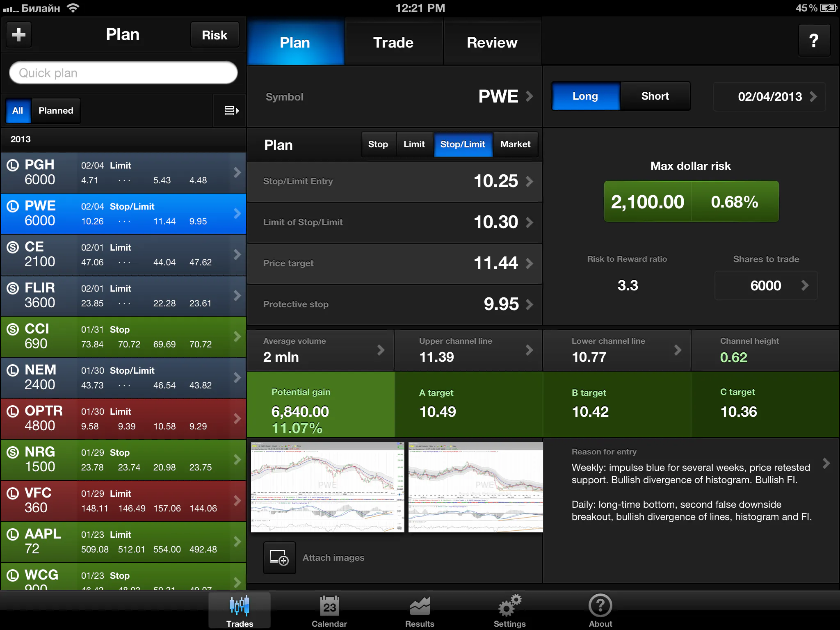
Task: Open the help question mark button
Action: (x=814, y=40)
